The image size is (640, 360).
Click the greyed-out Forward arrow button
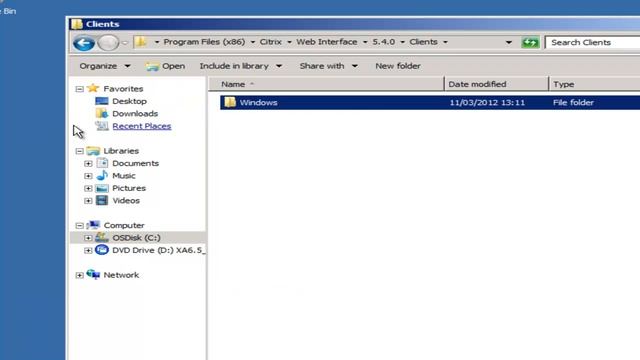click(108, 43)
